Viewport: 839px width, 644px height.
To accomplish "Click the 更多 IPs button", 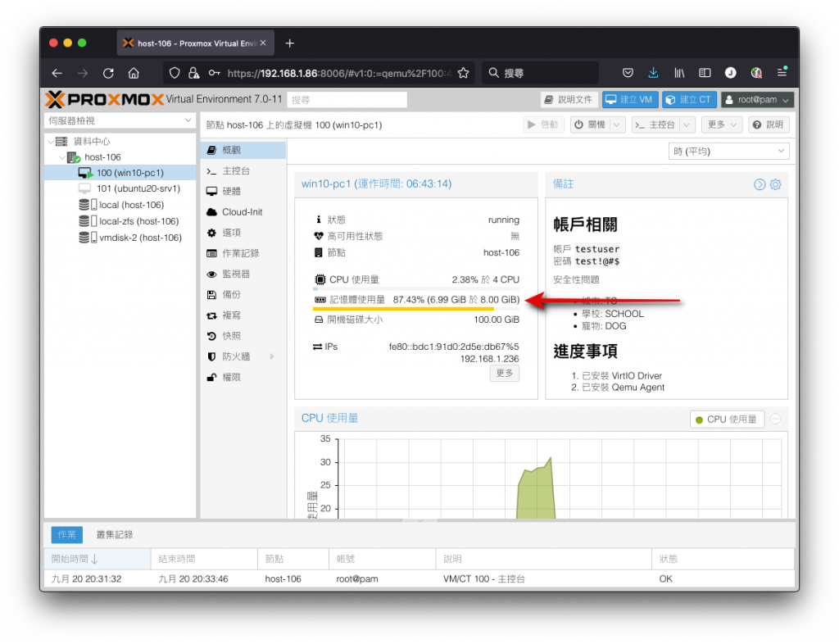I will (x=504, y=373).
